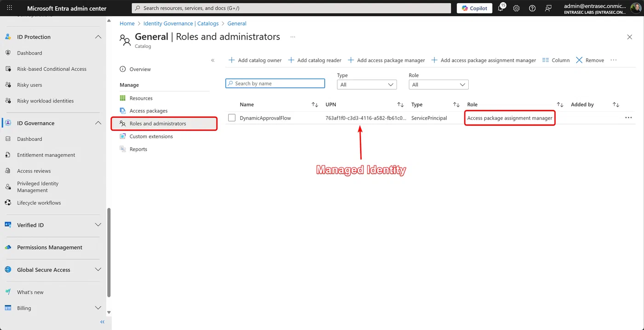Open Access packages

coord(149,111)
